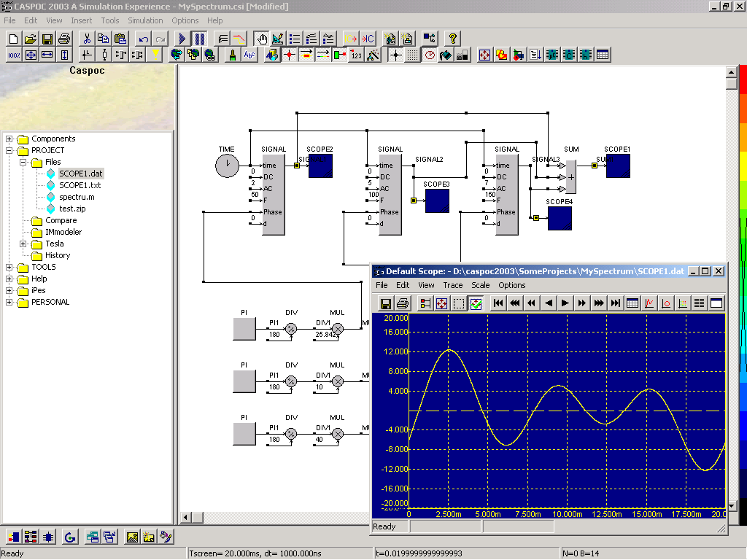747x560 pixels.
Task: Click the yellow question mark help icon
Action: click(452, 39)
